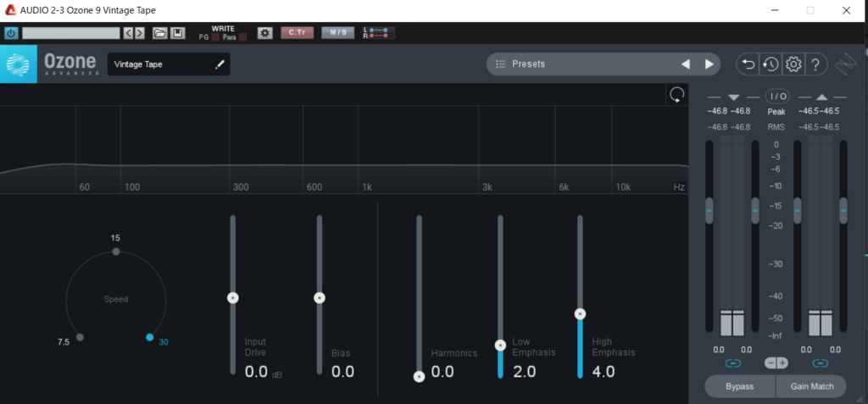Screen dimensions: 868x404
Task: Open Ozone options gear icon
Action: [x=793, y=64]
